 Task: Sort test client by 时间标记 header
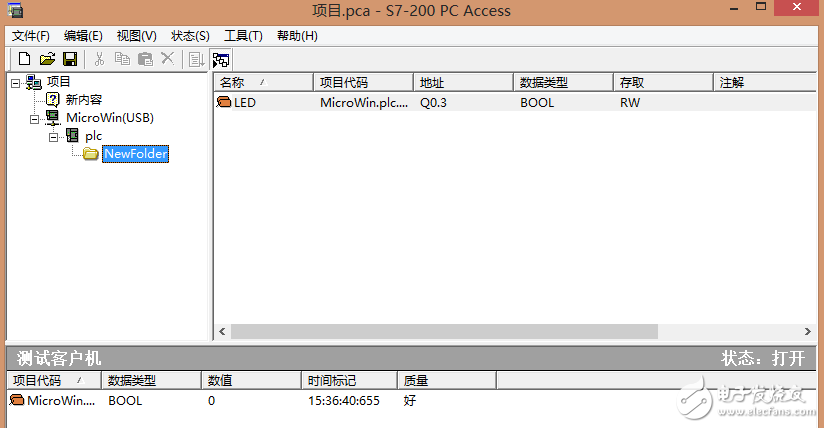349,380
